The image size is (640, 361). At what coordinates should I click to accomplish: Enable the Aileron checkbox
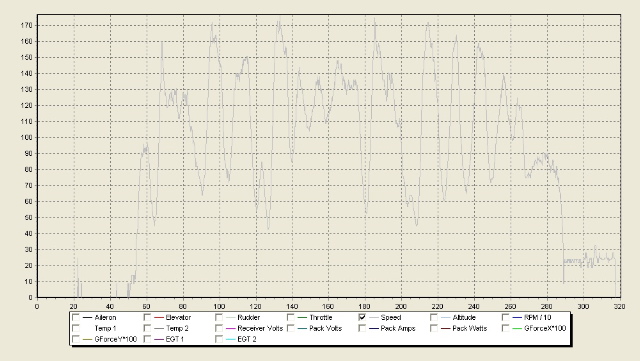[76, 317]
